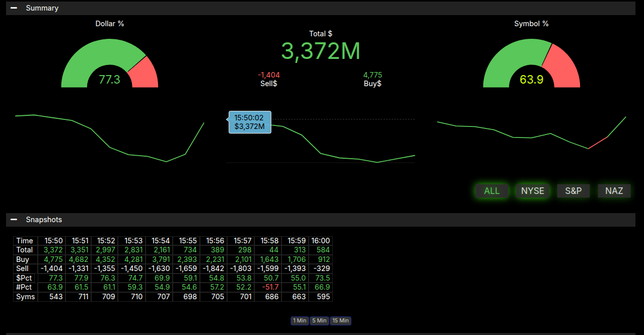Click the 3,372M Total $ figure

coord(321,51)
